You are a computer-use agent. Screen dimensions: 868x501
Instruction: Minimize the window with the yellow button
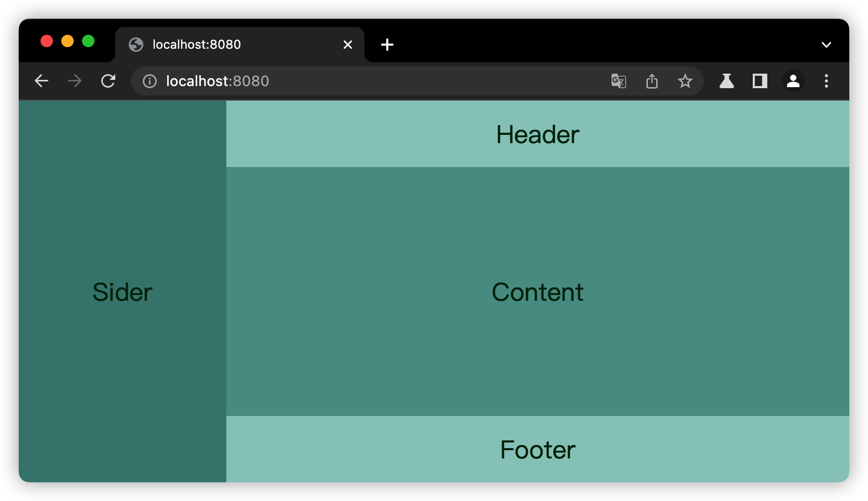[67, 41]
